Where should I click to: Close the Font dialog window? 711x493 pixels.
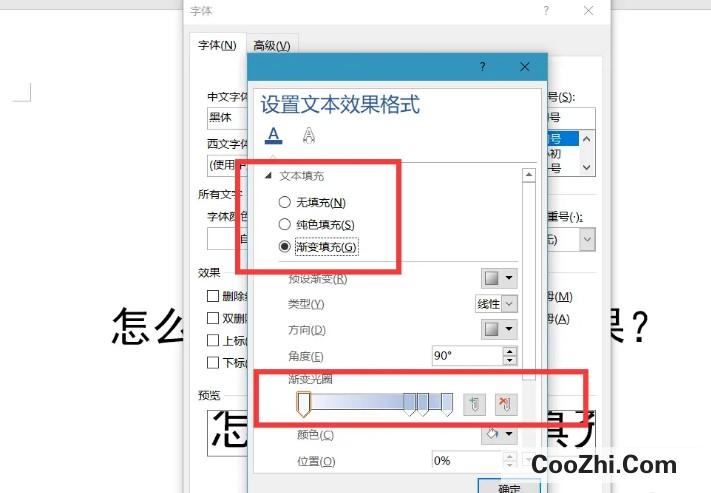click(x=589, y=10)
